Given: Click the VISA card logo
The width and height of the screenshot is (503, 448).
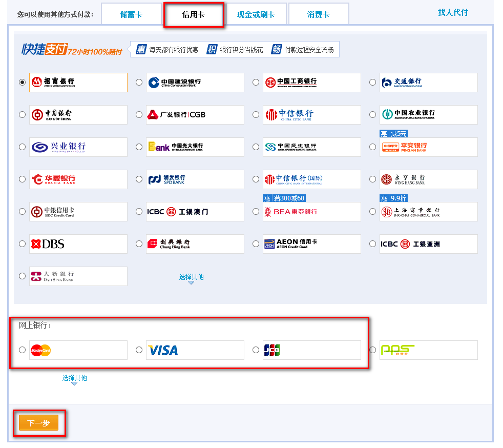Looking at the screenshot, I should [x=195, y=350].
